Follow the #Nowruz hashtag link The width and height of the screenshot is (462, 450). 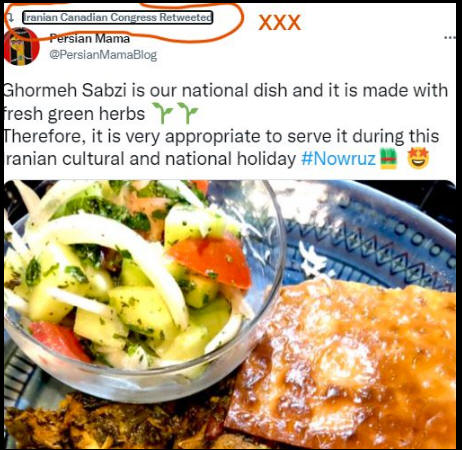[338, 159]
